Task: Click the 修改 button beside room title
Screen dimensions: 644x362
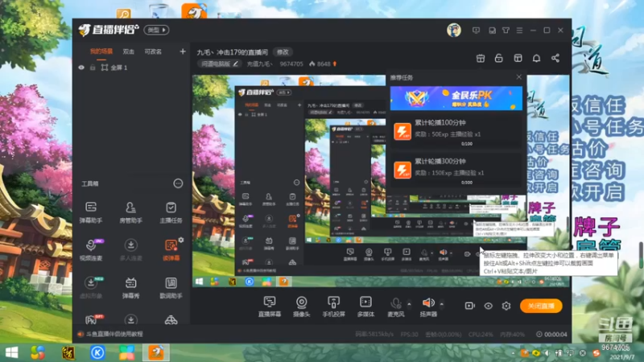Action: click(x=283, y=52)
